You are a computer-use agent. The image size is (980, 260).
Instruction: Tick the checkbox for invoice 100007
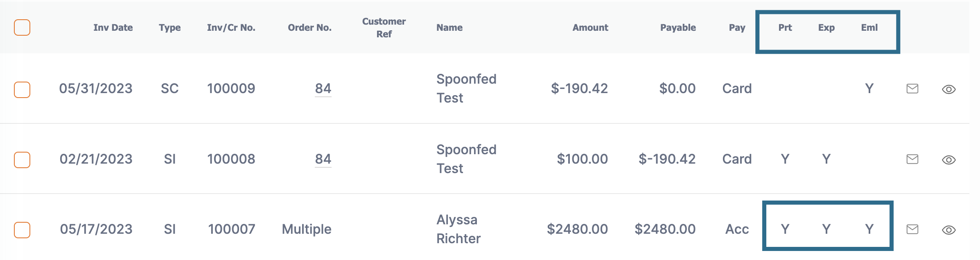22,230
